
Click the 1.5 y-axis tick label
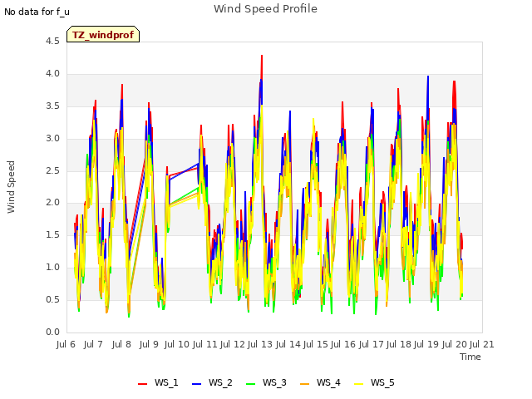tap(52, 234)
